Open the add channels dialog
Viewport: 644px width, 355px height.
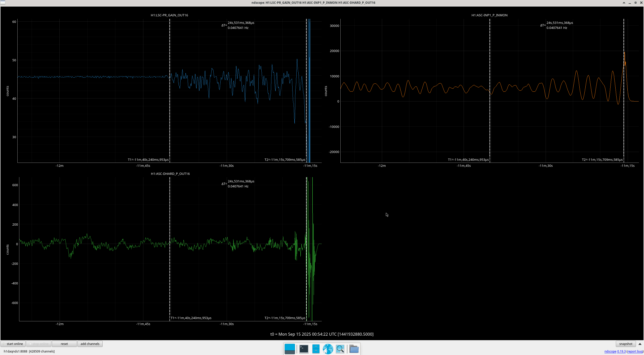(x=90, y=344)
